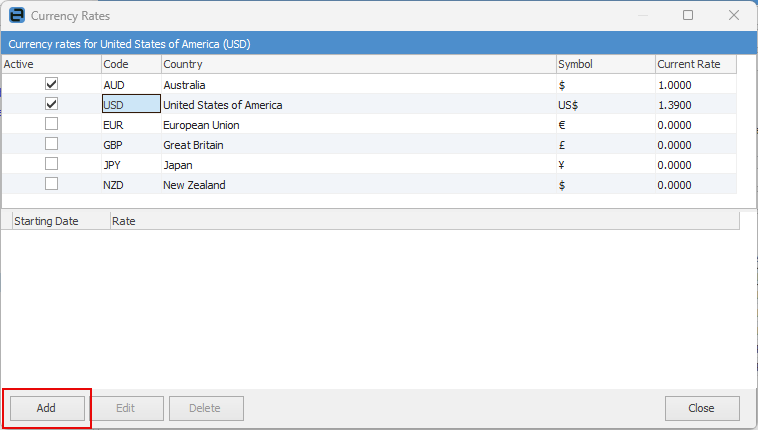Uncheck the USD Active checkbox
Screen dimensions: 758x430
coord(51,104)
